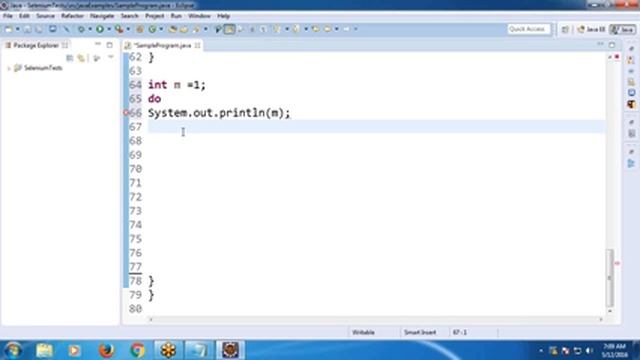This screenshot has height=360, width=640.
Task: Click the green New Java Class icon
Action: tap(152, 29)
